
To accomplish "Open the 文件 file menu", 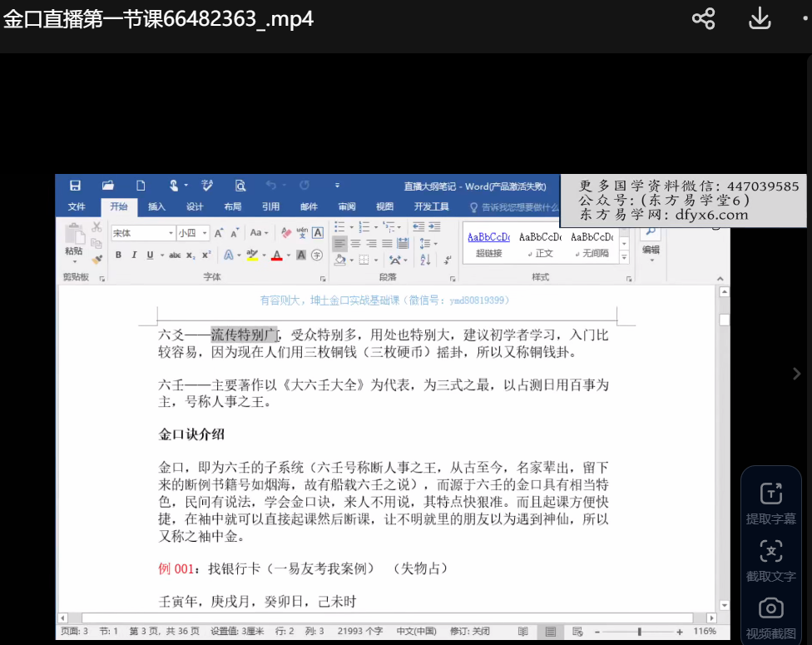I will coord(77,207).
